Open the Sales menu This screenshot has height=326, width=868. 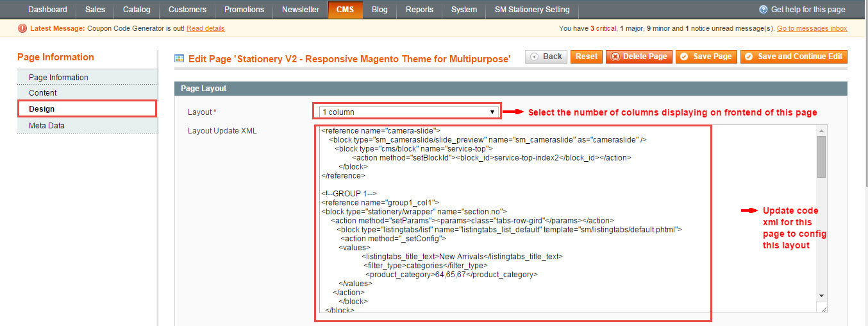coord(95,10)
